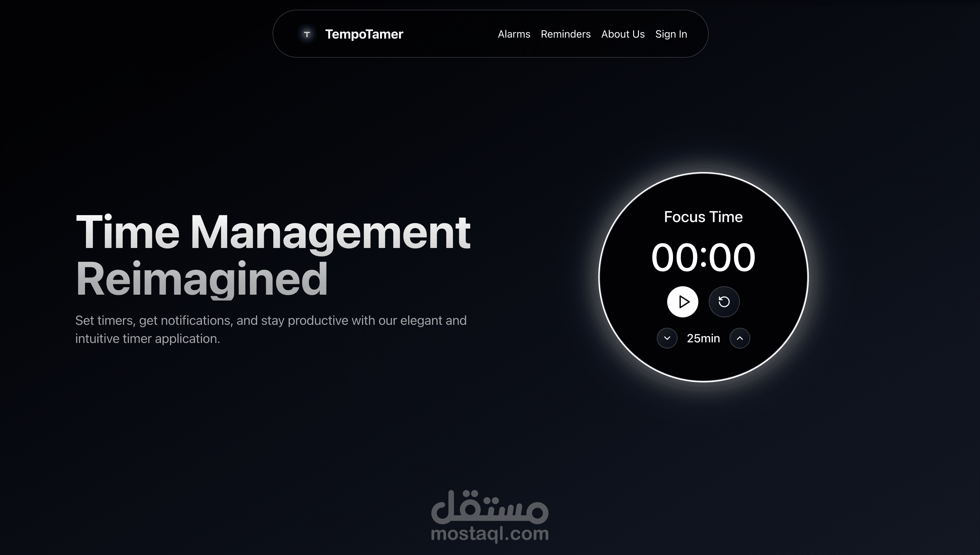Click the Reminders link in navbar
The image size is (980, 555).
click(565, 34)
